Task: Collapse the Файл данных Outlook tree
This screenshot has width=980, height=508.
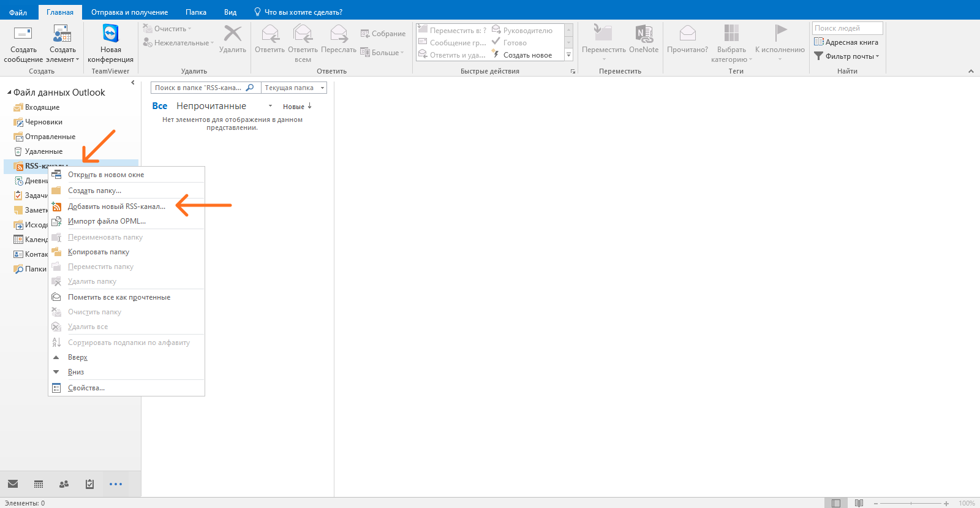Action: (9, 93)
